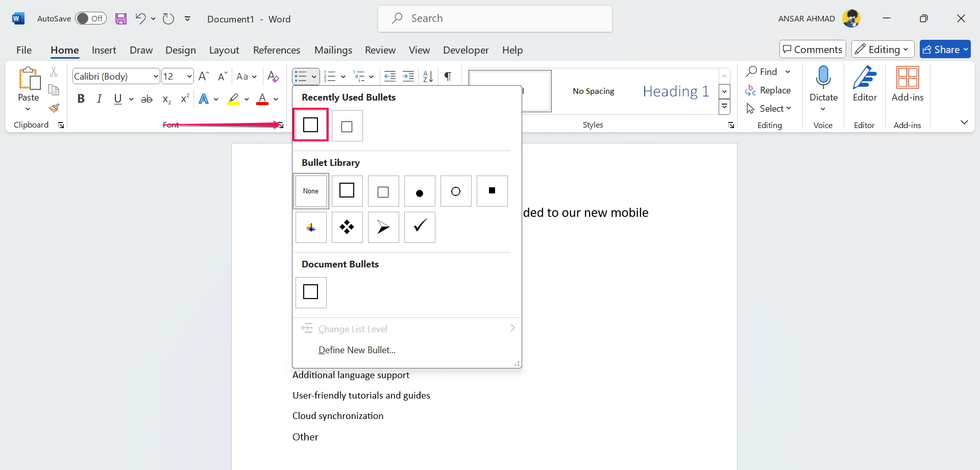980x470 pixels.
Task: Open the Editor pane
Action: coord(865,84)
